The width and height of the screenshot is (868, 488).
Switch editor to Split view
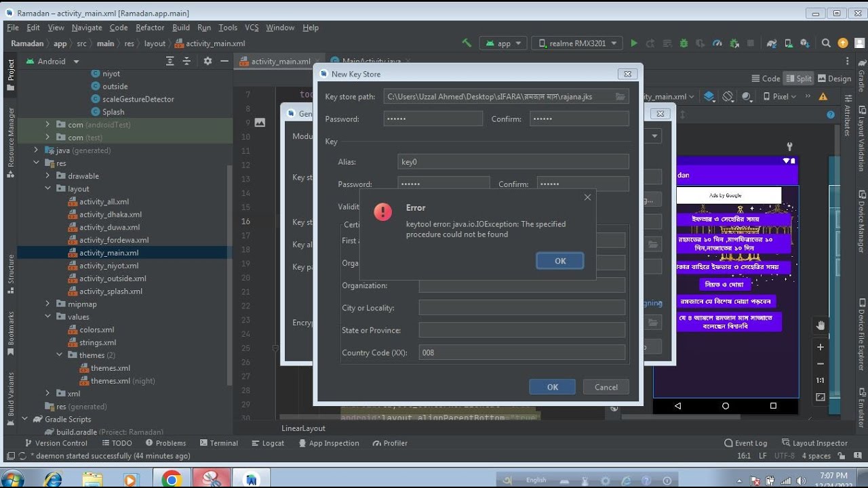799,79
